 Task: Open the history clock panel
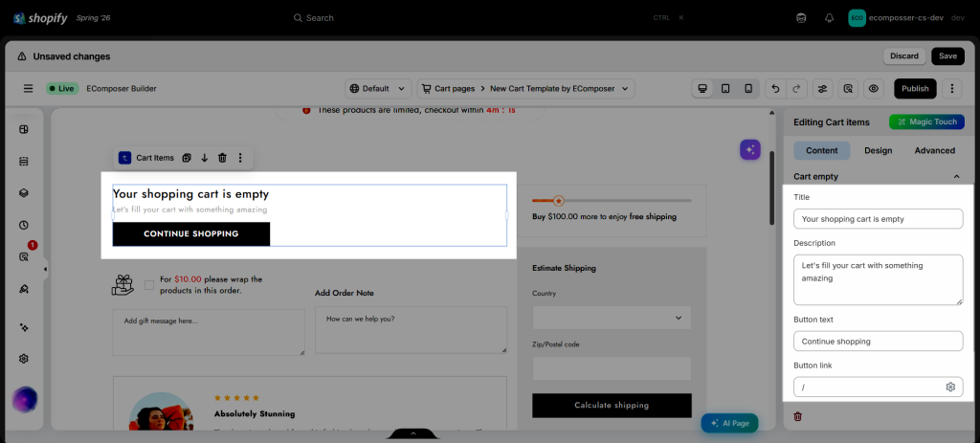point(24,225)
